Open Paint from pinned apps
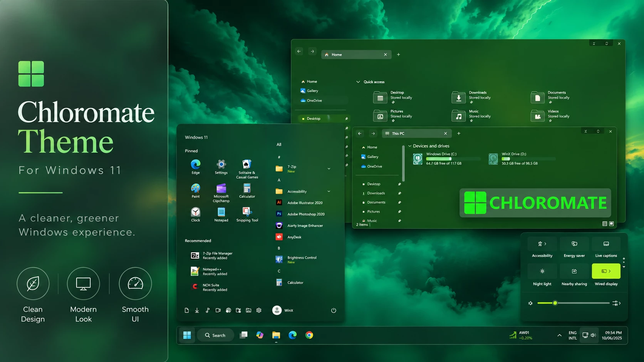644x362 pixels. point(196,191)
